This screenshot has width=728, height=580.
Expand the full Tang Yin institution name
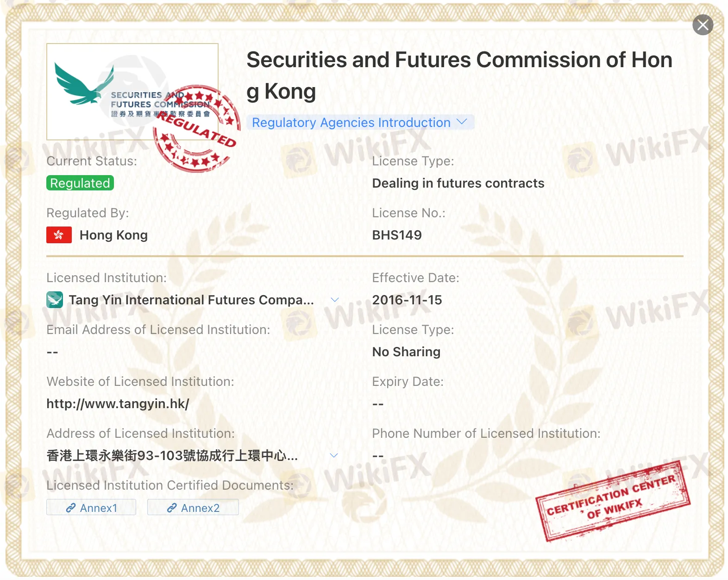pyautogui.click(x=335, y=300)
